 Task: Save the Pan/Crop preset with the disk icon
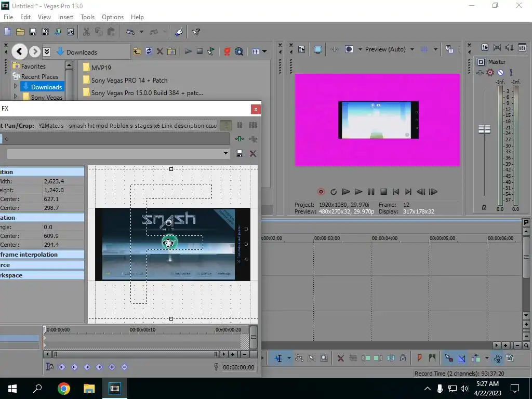240,153
